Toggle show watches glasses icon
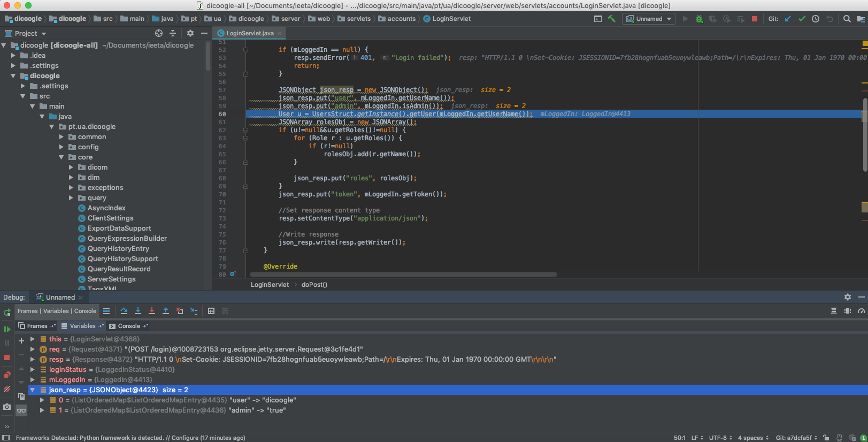The height and width of the screenshot is (442, 868). 21,410
